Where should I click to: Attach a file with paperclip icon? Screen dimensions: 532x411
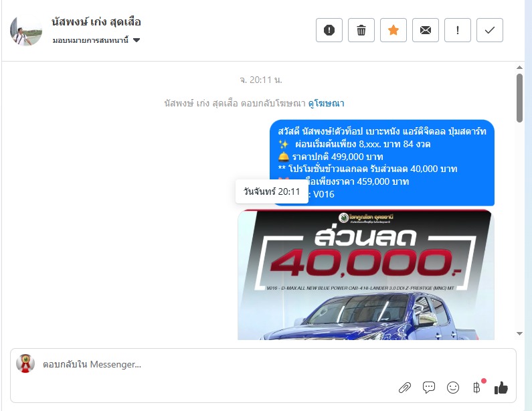[404, 388]
